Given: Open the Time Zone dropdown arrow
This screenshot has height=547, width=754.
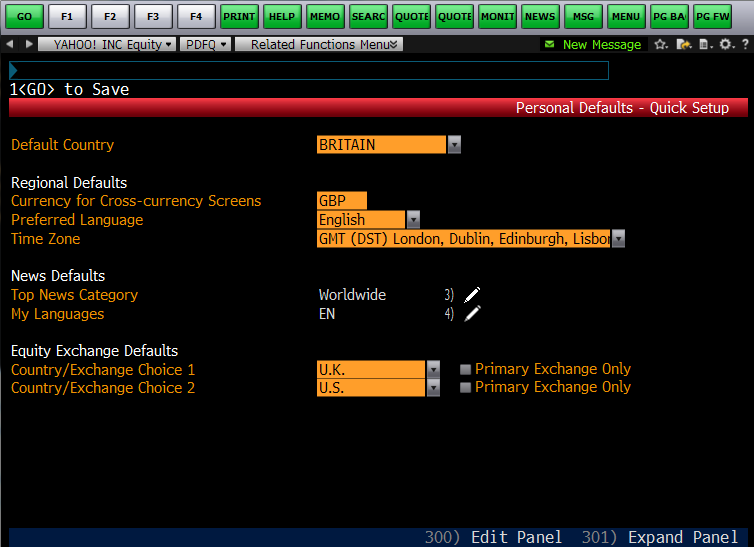Looking at the screenshot, I should pos(618,239).
